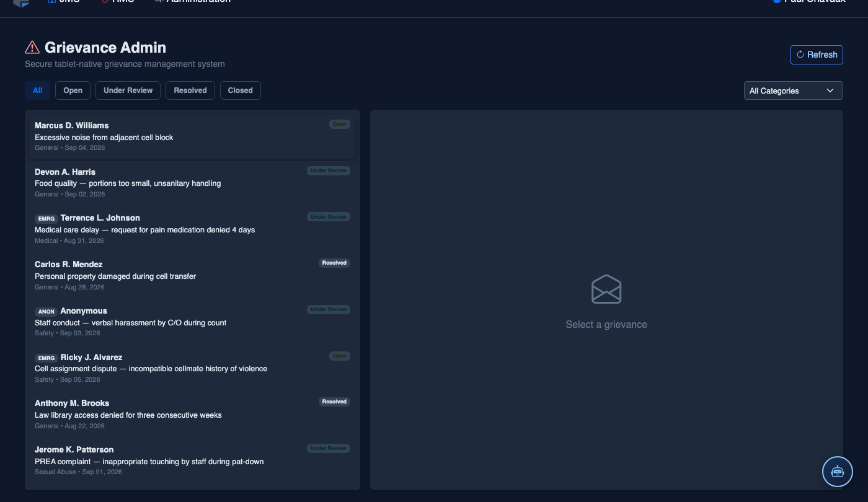This screenshot has height=502, width=868.
Task: Switch to the Under Review filter
Action: [x=128, y=90]
